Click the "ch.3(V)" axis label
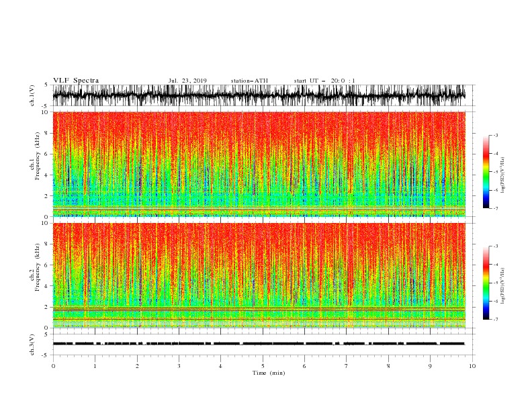Viewport: 532px width, 411px height. (32, 345)
